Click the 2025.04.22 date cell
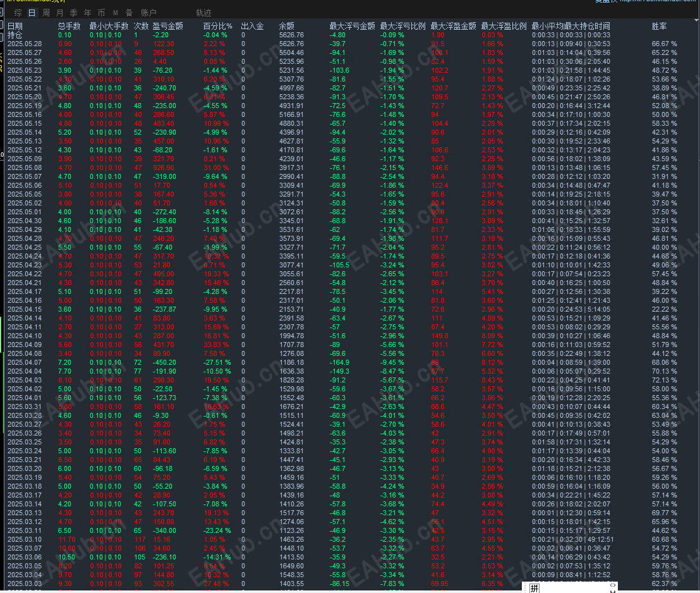This screenshot has height=593, width=700. [x=25, y=274]
